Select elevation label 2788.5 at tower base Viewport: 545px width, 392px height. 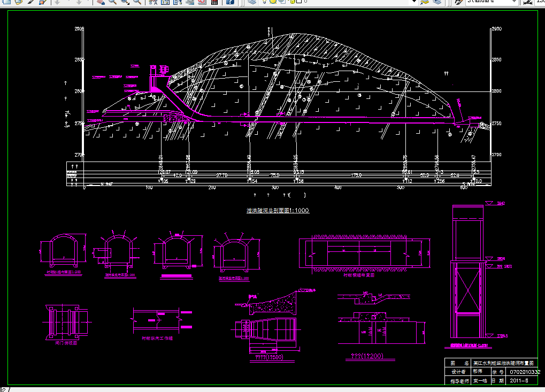[502, 336]
